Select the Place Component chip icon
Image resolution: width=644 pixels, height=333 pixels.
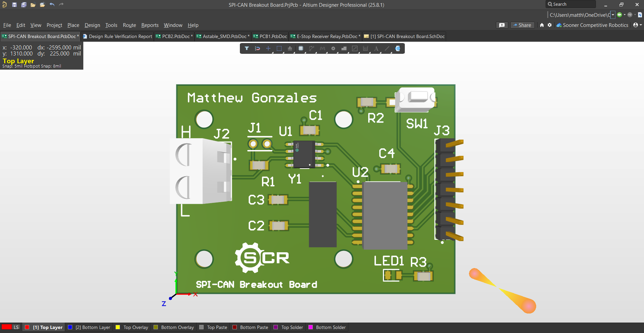point(301,48)
